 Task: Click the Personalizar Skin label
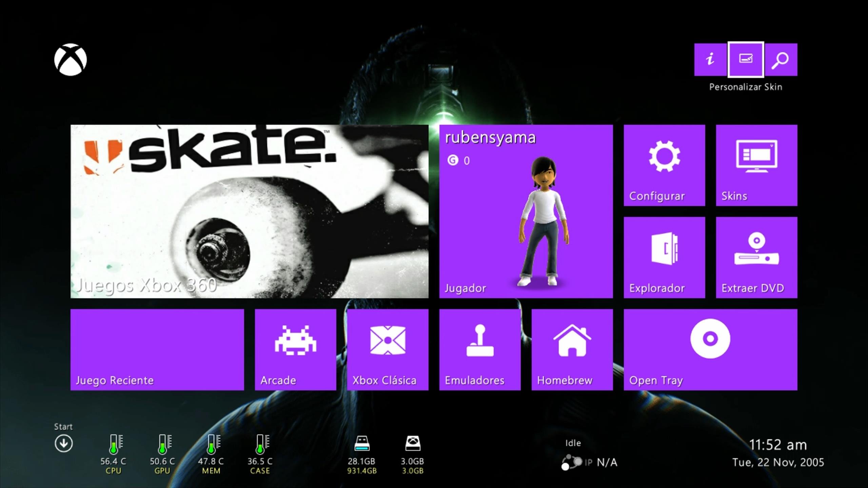click(746, 87)
